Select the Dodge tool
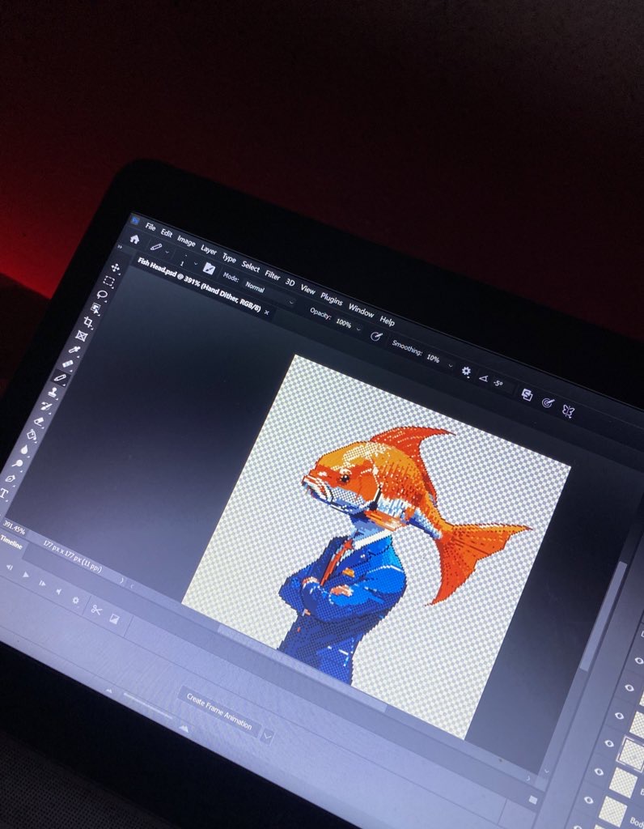The width and height of the screenshot is (644, 829). [x=18, y=464]
